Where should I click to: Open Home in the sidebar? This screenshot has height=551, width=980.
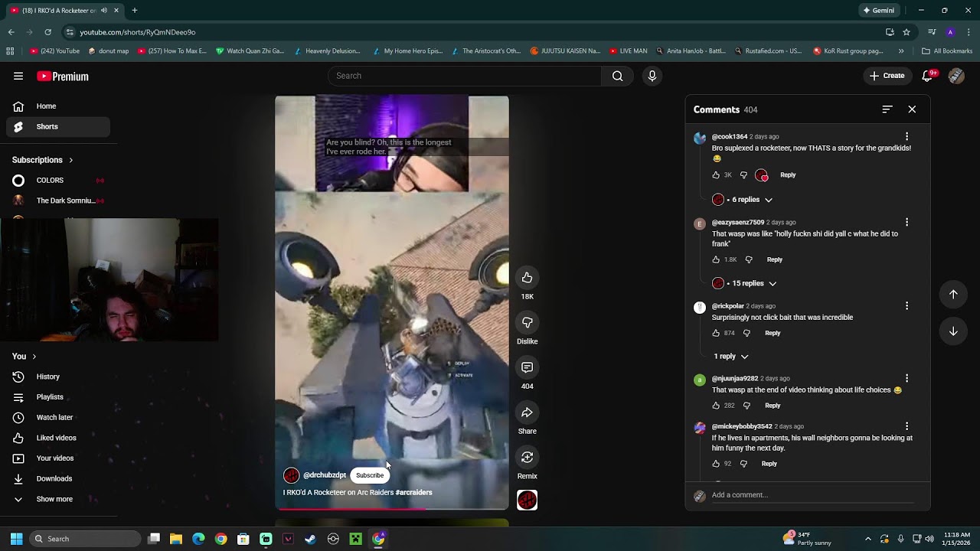point(57,106)
